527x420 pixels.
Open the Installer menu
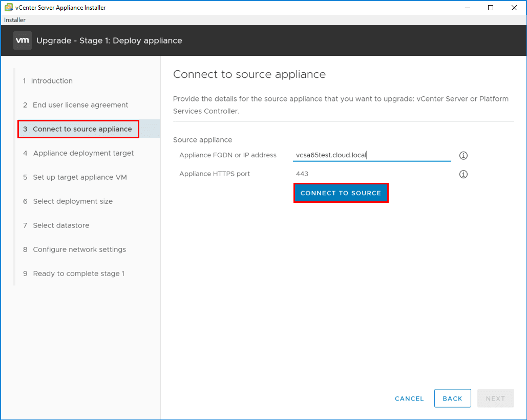click(x=15, y=20)
